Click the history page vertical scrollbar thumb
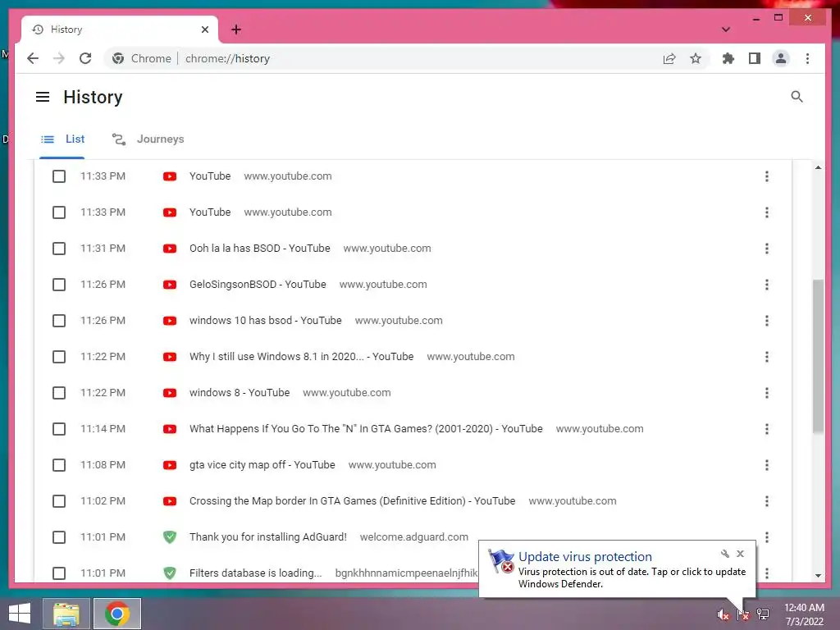Image resolution: width=840 pixels, height=630 pixels. [818, 356]
